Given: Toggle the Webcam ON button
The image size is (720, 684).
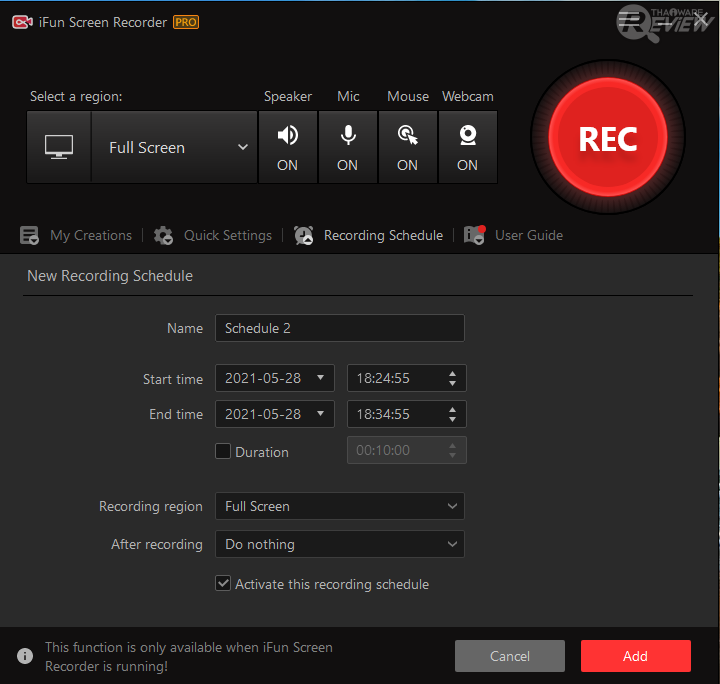Looking at the screenshot, I should pyautogui.click(x=467, y=147).
